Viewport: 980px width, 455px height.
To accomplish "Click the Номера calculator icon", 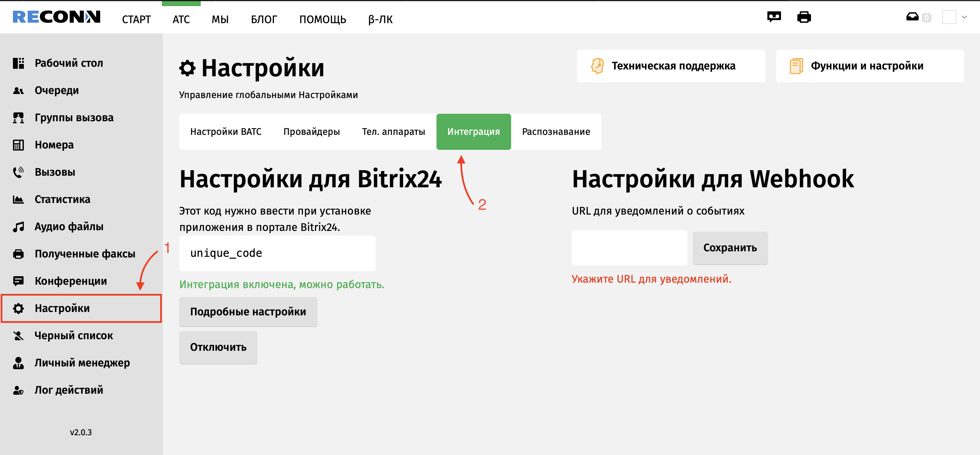I will [18, 145].
